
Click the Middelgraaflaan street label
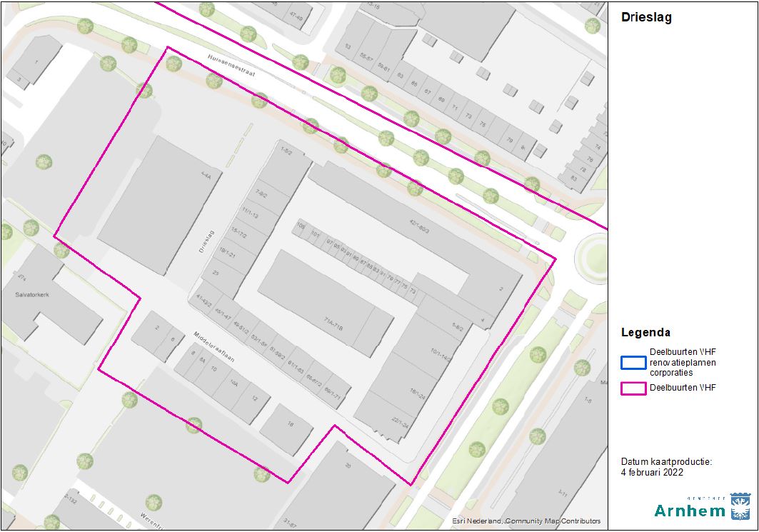click(214, 347)
